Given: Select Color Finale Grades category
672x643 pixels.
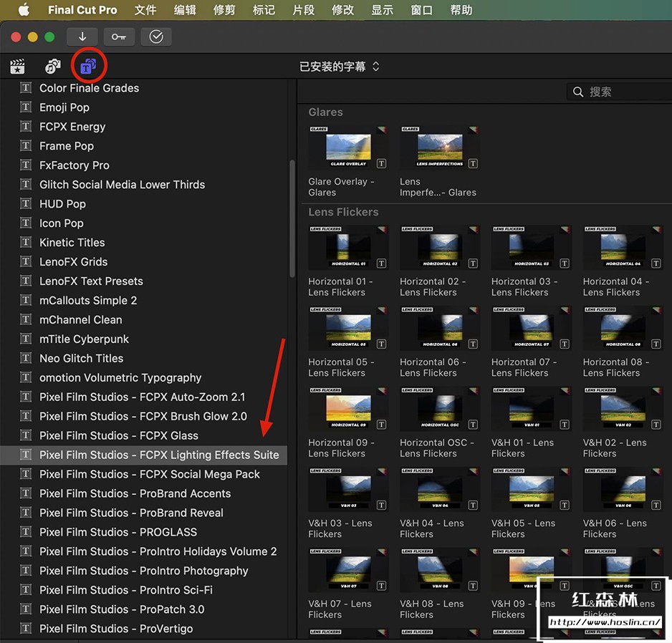Looking at the screenshot, I should point(89,88).
